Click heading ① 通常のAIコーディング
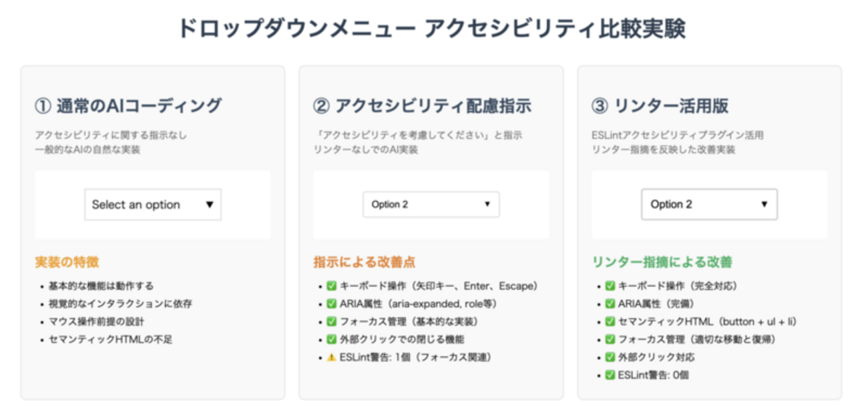This screenshot has height=418, width=868. 128,106
